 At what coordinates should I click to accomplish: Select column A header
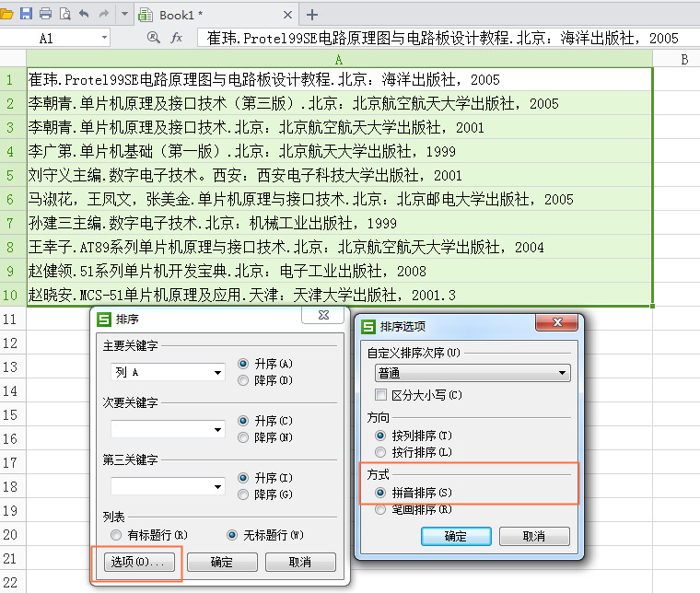[x=339, y=59]
